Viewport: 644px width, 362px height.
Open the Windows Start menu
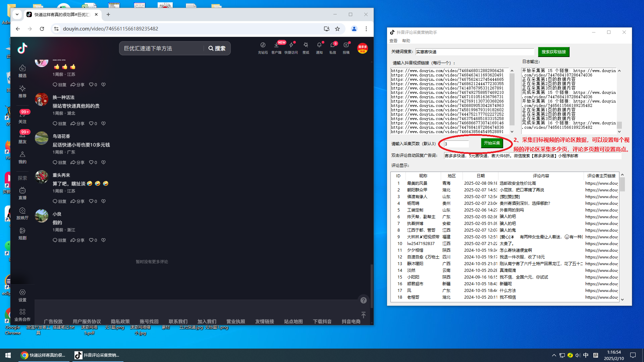[x=8, y=355]
